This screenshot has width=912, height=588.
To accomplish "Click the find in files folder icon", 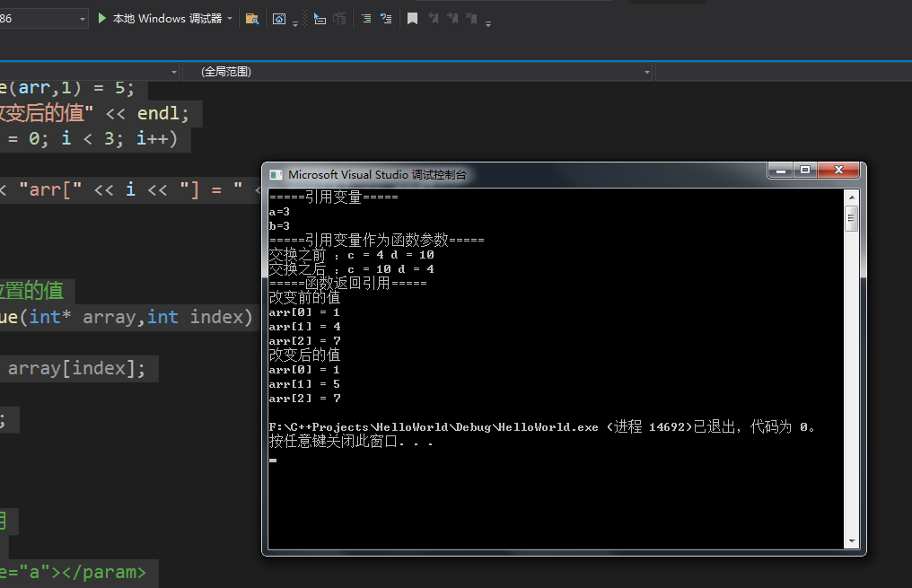I will coord(252,19).
